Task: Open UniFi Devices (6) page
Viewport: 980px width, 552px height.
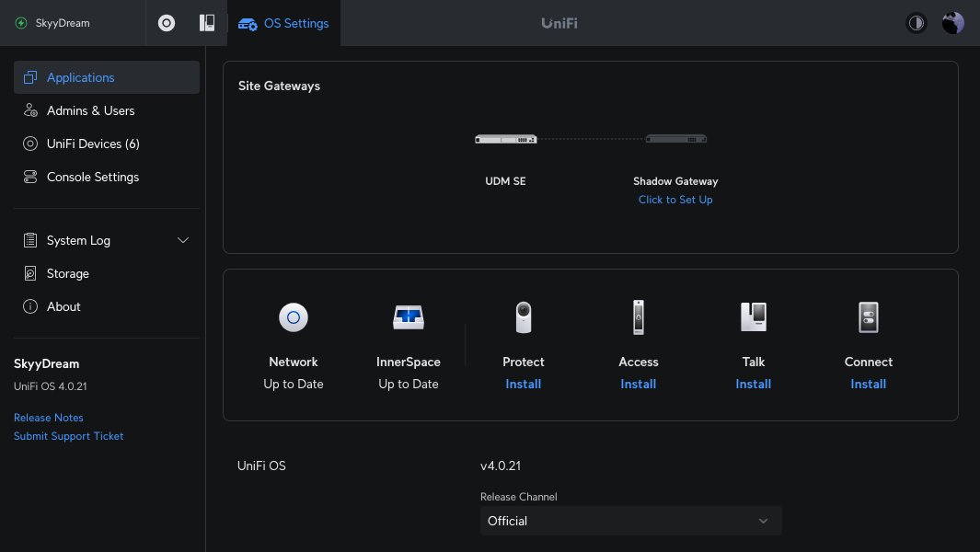Action: tap(93, 144)
